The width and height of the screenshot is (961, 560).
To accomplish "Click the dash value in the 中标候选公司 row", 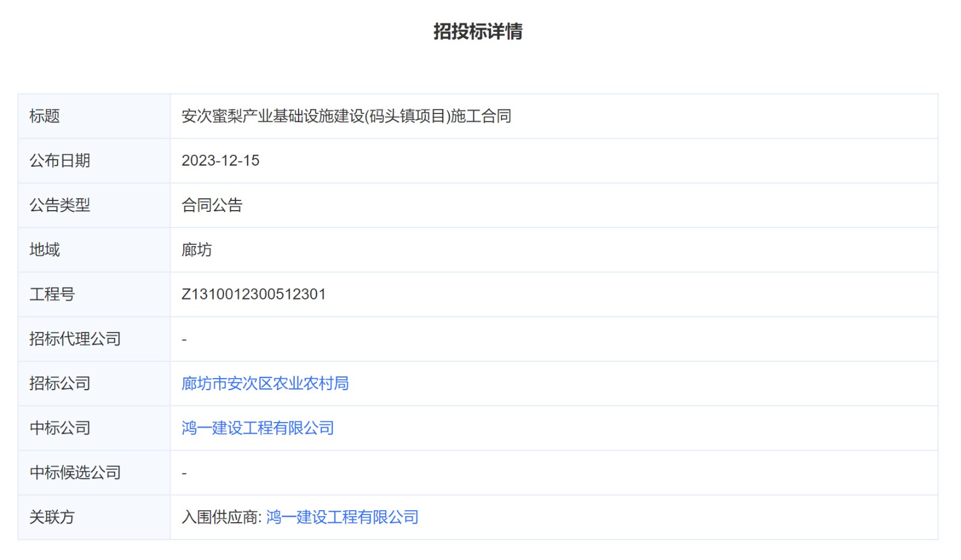I will (x=184, y=474).
